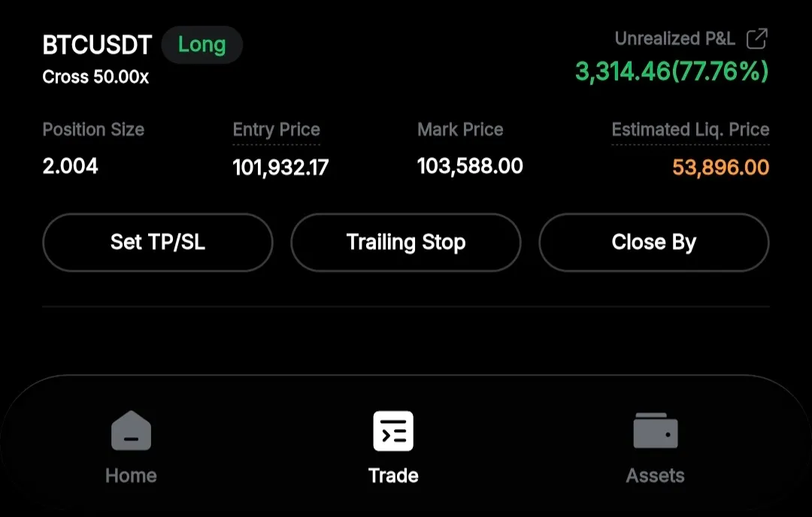Image resolution: width=812 pixels, height=517 pixels.
Task: Select the Mark Price value 103,588.00
Action: tap(470, 166)
